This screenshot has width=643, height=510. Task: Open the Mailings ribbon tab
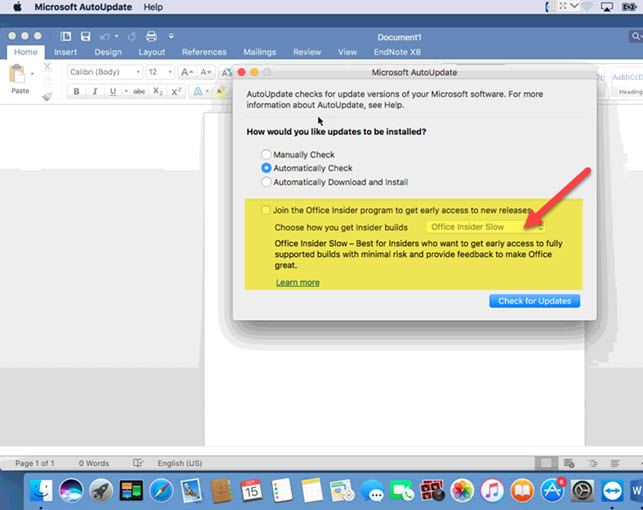click(260, 52)
